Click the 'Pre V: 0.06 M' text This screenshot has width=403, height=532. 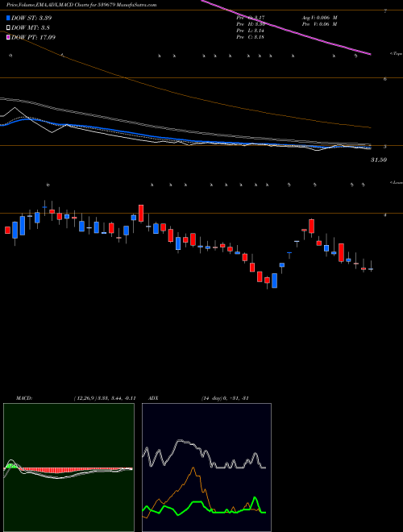[x=319, y=24]
